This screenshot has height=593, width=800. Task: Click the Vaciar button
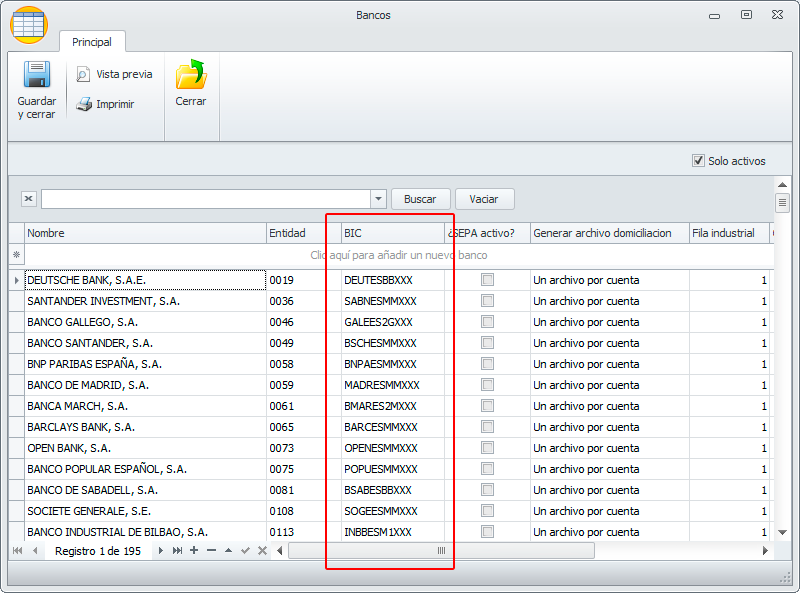[x=484, y=199]
